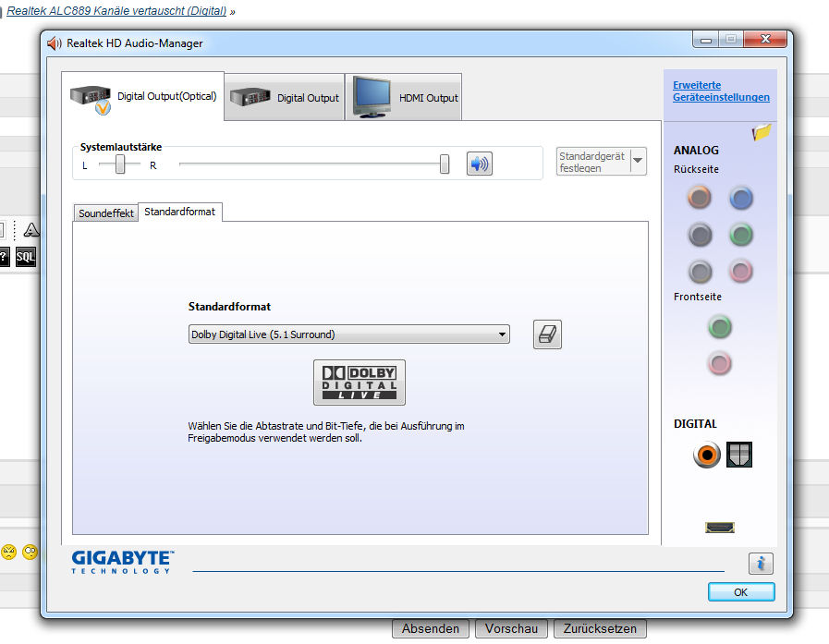Click the green front panel jack
Viewport: 829px width, 644px height.
(720, 326)
